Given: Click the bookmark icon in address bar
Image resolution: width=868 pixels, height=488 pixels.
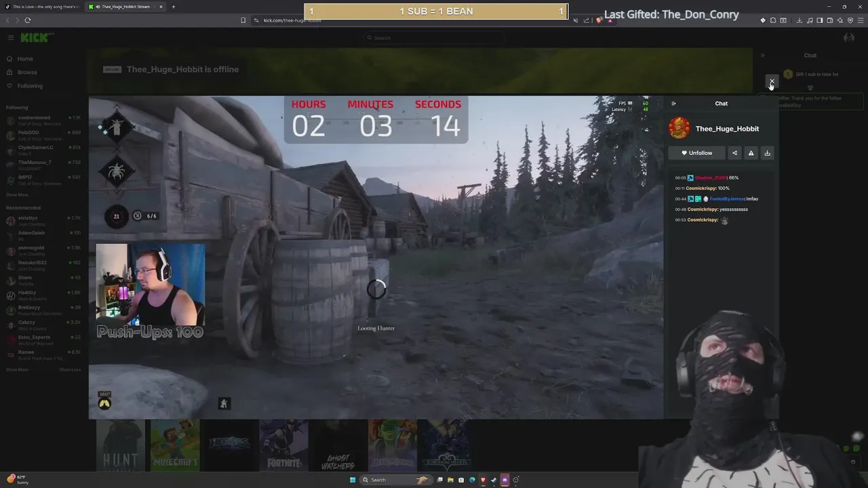Looking at the screenshot, I should (x=243, y=20).
